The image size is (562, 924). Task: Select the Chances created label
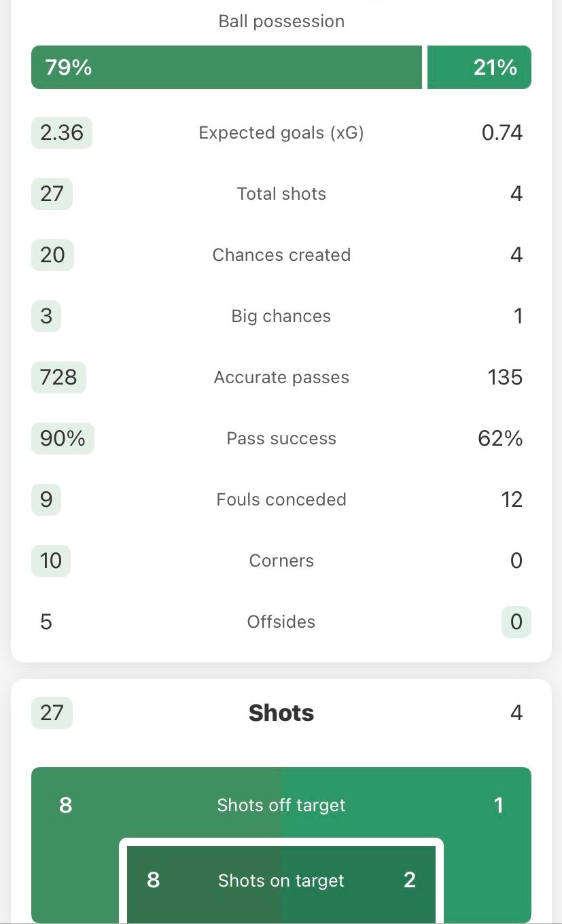coord(281,255)
